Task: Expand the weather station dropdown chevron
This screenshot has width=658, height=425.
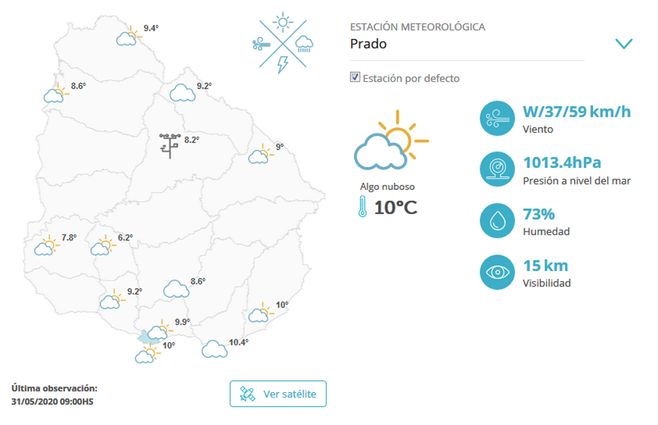Action: 624,44
